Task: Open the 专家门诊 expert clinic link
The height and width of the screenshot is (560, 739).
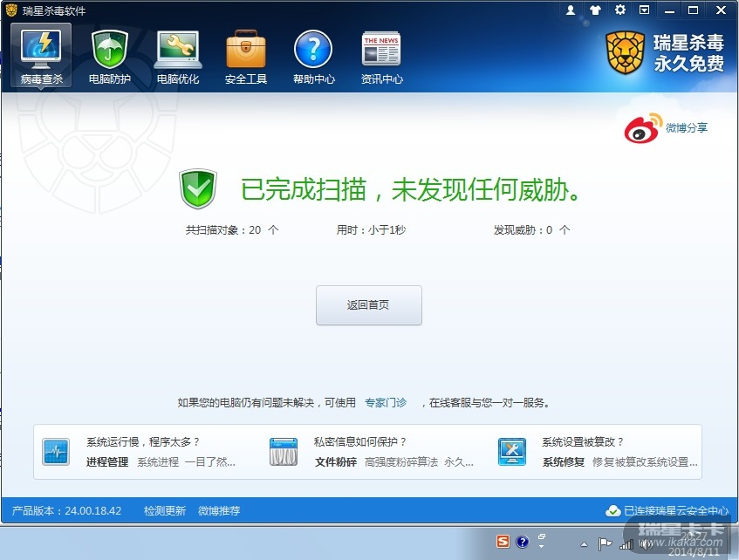Action: 386,403
